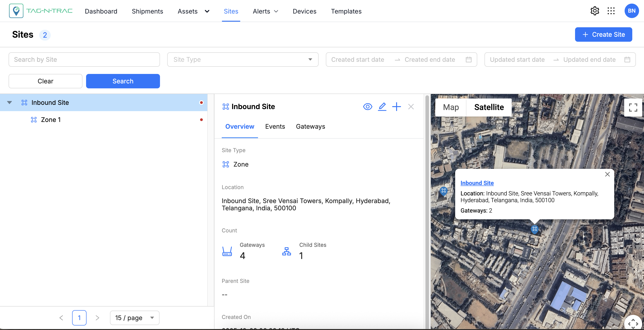Open the Site Type dropdown

point(242,60)
